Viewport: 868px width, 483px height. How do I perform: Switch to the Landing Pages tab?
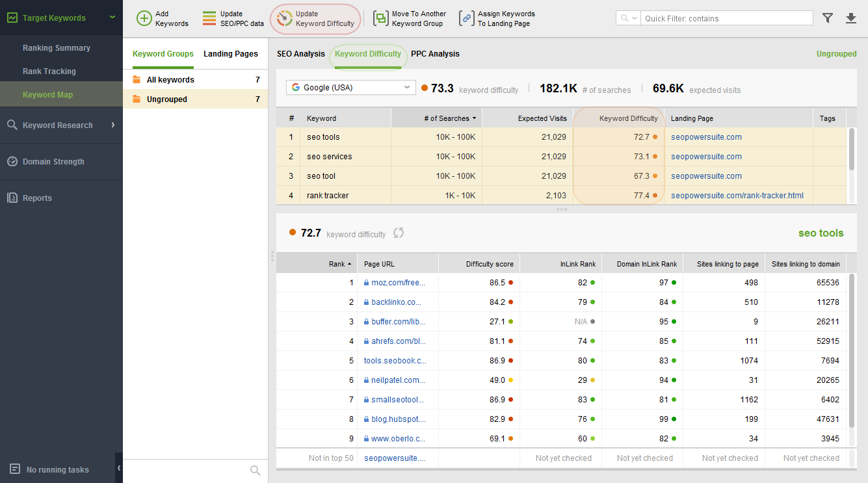(231, 54)
